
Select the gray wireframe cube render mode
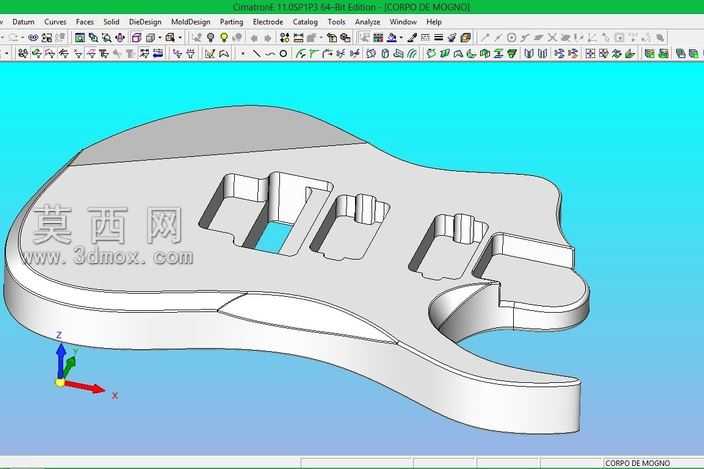[x=150, y=38]
